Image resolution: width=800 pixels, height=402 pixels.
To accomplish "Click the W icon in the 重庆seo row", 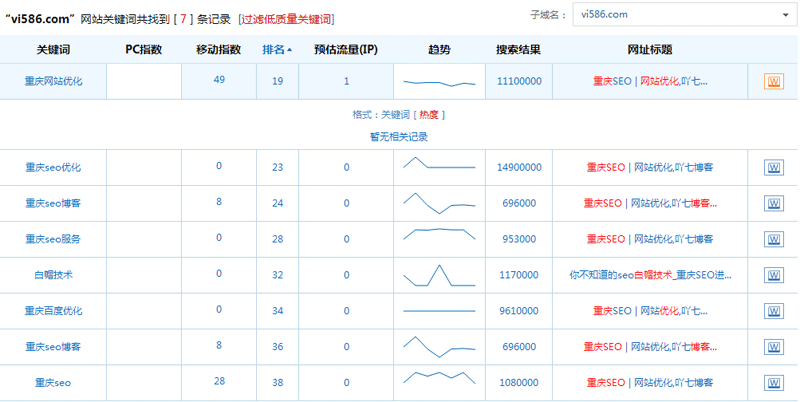I will 773,383.
